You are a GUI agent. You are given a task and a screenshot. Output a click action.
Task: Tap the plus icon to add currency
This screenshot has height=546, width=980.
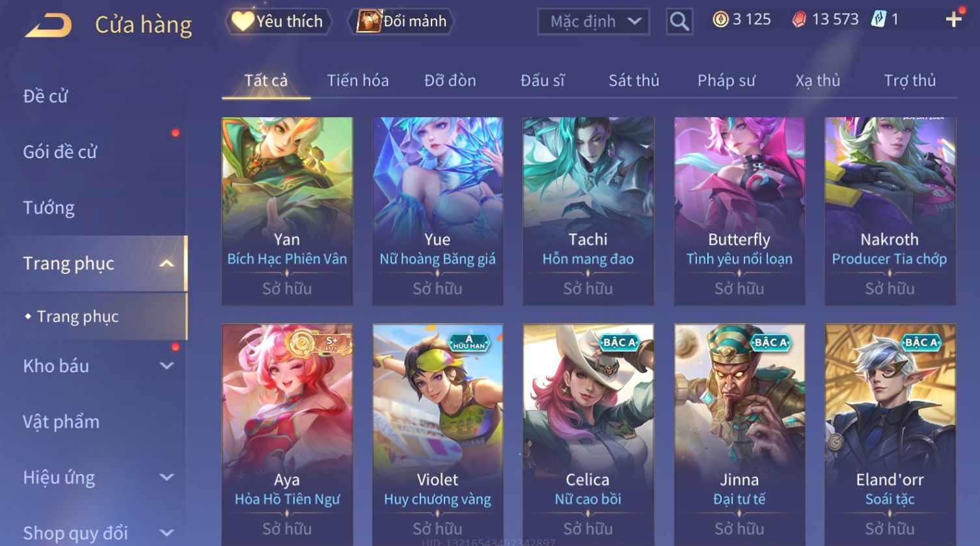coord(953,20)
